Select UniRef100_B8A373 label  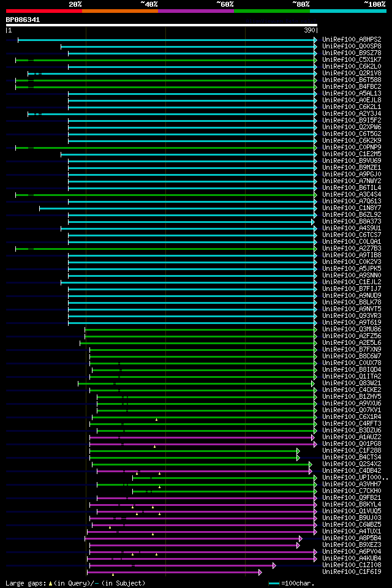pos(352,222)
